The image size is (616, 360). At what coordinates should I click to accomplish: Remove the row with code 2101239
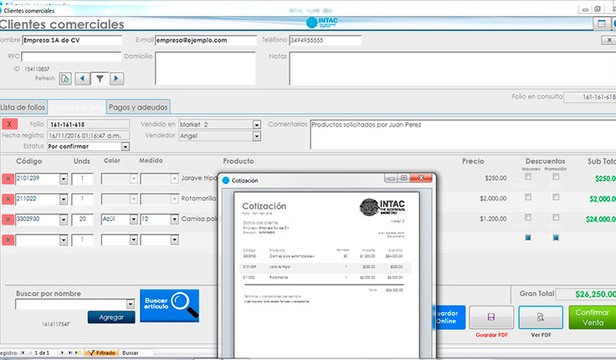point(8,179)
